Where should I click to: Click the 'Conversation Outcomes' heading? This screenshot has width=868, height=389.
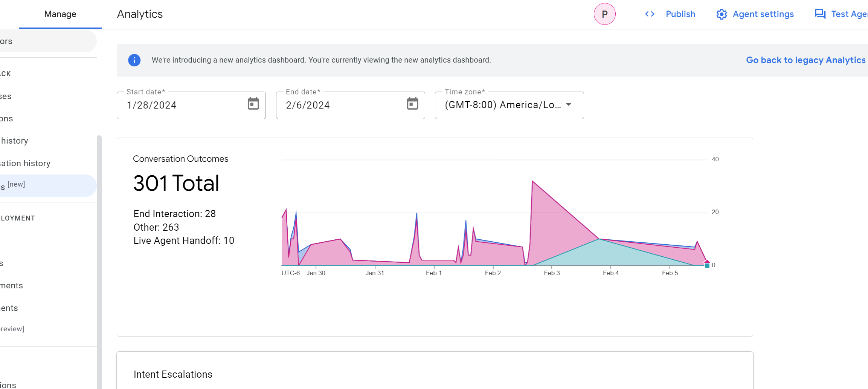[x=181, y=159]
